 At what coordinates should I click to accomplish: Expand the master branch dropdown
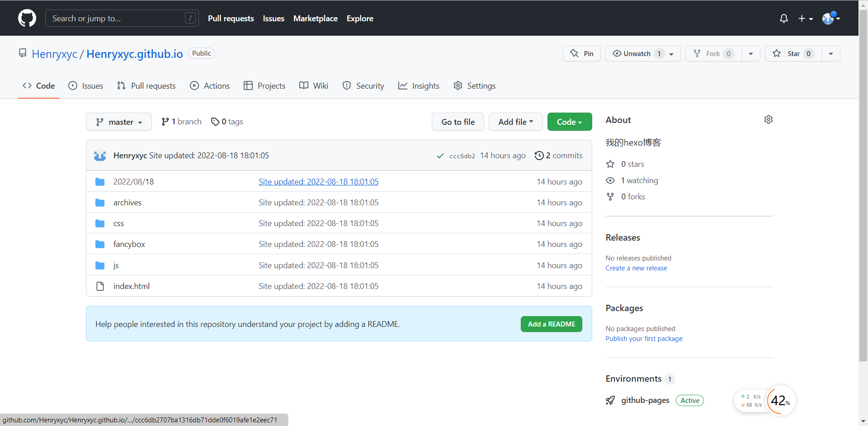pyautogui.click(x=119, y=122)
